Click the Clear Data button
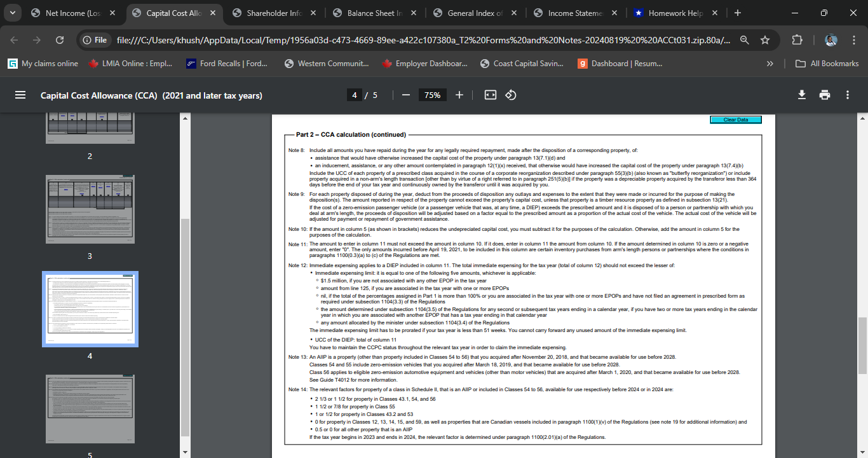868x458 pixels. [x=735, y=120]
